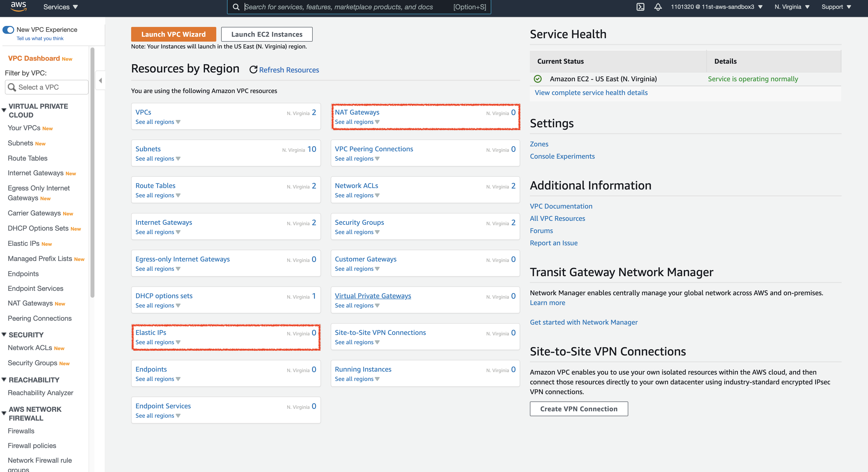Open Reachability Analyzer in sidebar
868x472 pixels.
click(x=40, y=393)
